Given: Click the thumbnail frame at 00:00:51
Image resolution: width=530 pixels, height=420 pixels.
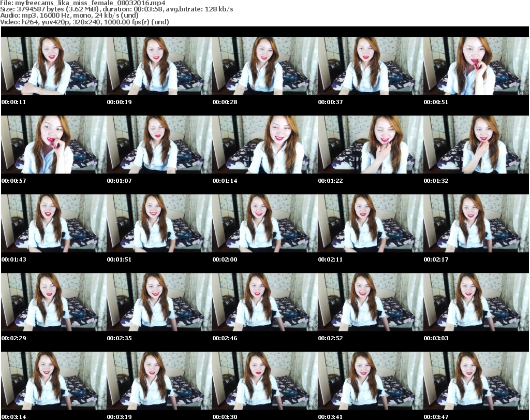Looking at the screenshot, I should (x=476, y=66).
